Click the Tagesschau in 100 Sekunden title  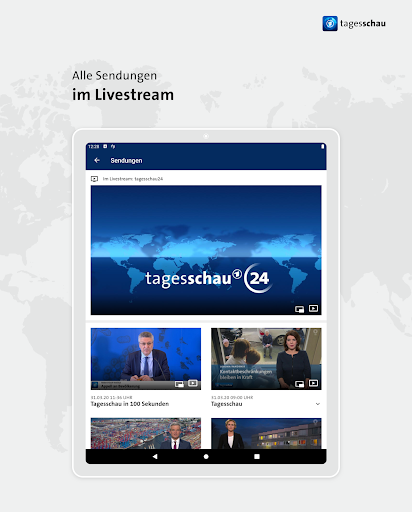(130, 404)
